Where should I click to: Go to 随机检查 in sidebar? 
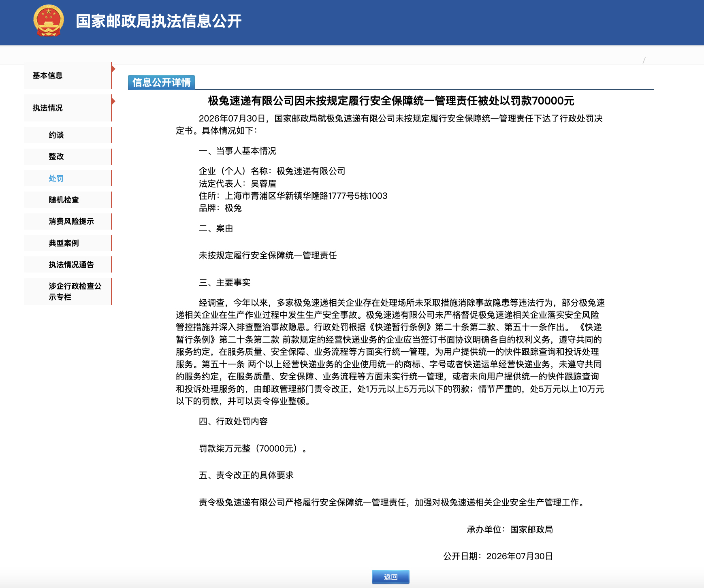pos(68,200)
